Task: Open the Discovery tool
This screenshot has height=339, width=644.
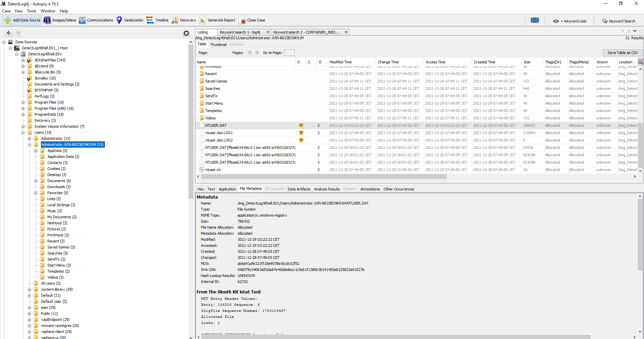Action: coord(175,20)
